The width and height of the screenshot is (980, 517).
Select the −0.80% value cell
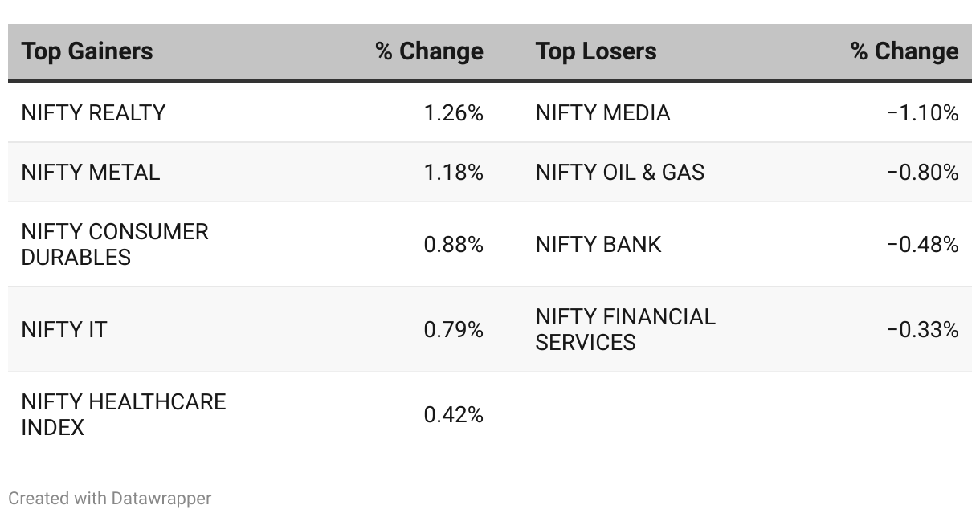click(922, 173)
